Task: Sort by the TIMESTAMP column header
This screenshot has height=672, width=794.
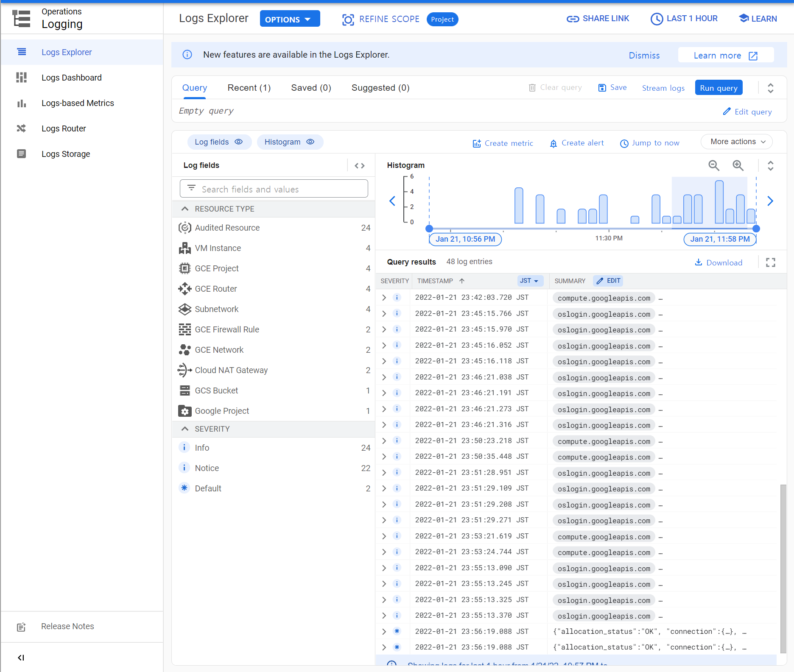Action: 441,281
